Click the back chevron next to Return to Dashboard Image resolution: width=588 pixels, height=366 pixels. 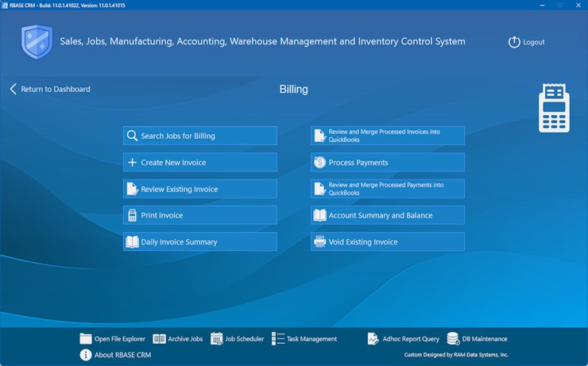pyautogui.click(x=14, y=89)
